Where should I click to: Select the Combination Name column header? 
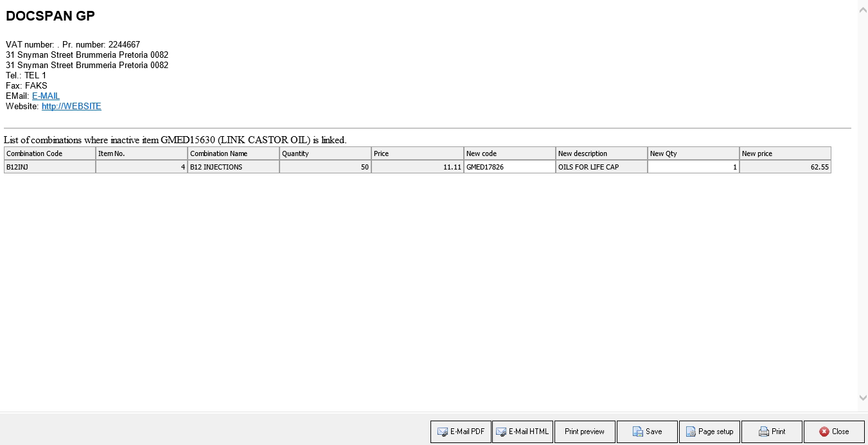point(234,153)
